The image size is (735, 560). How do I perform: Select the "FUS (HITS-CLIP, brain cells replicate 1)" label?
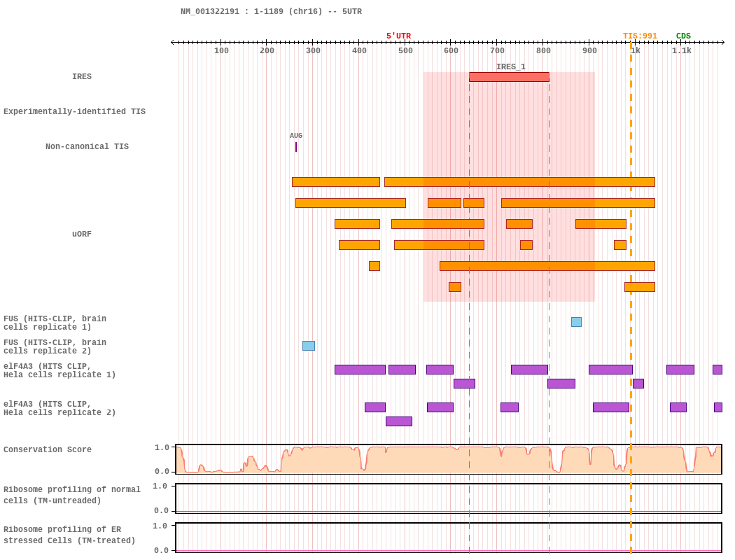[55, 323]
